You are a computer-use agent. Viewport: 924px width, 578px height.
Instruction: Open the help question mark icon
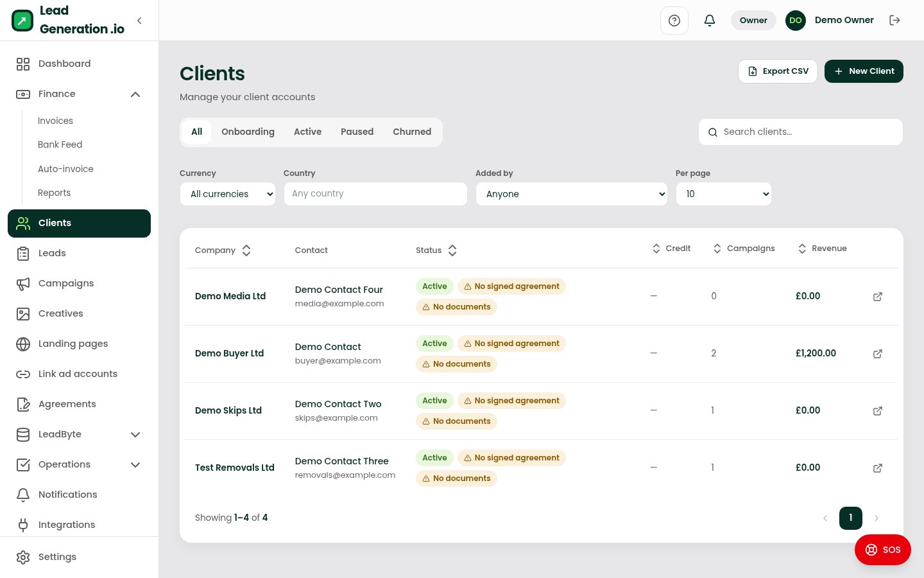click(x=674, y=21)
